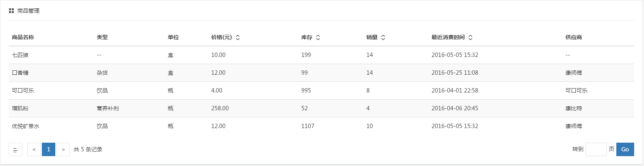Sort by 最近消费时间 arrows icon
Image resolution: width=644 pixels, height=166 pixels.
point(470,38)
